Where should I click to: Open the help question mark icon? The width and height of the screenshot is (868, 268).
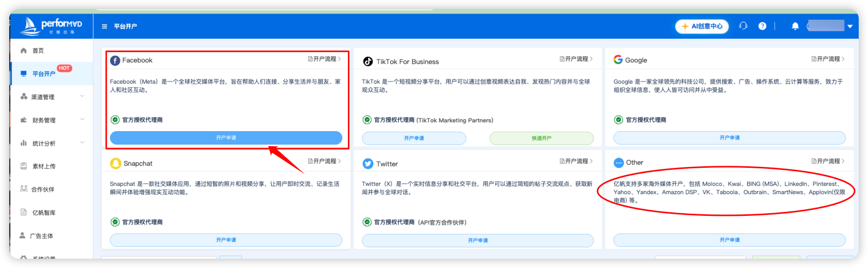point(762,26)
